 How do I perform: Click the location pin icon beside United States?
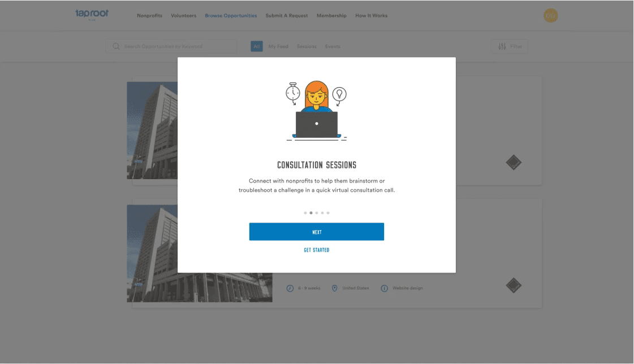point(334,288)
